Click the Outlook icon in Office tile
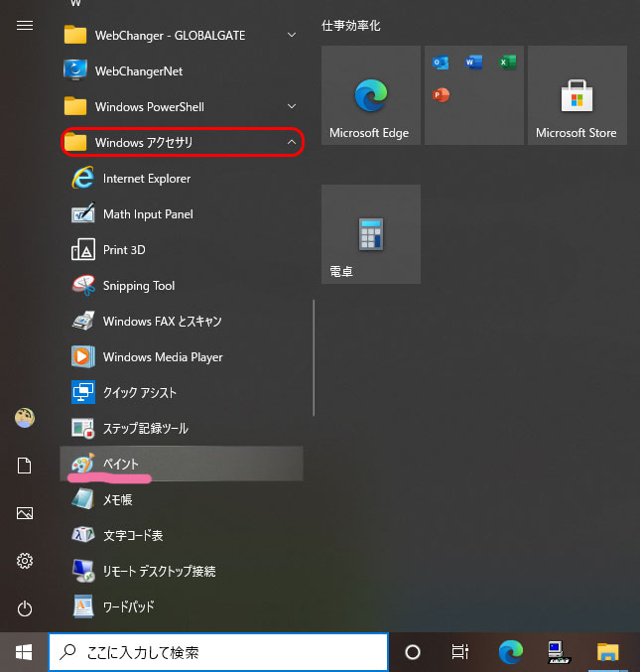 (441, 63)
